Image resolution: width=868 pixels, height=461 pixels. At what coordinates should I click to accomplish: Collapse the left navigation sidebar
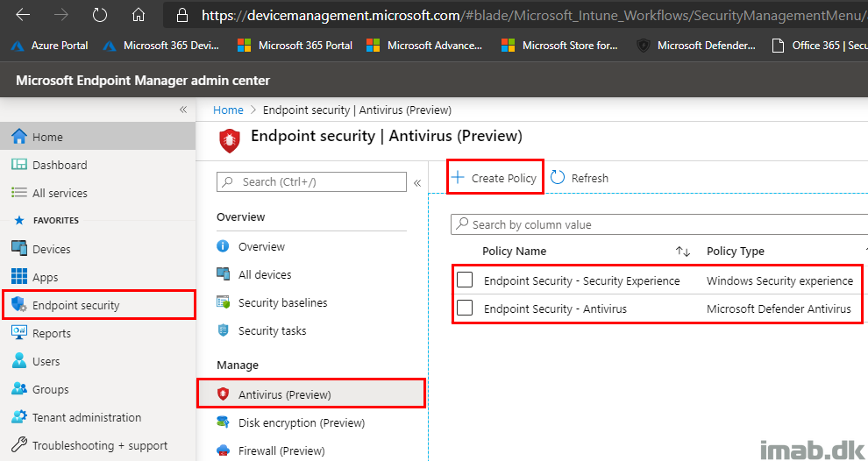183,110
